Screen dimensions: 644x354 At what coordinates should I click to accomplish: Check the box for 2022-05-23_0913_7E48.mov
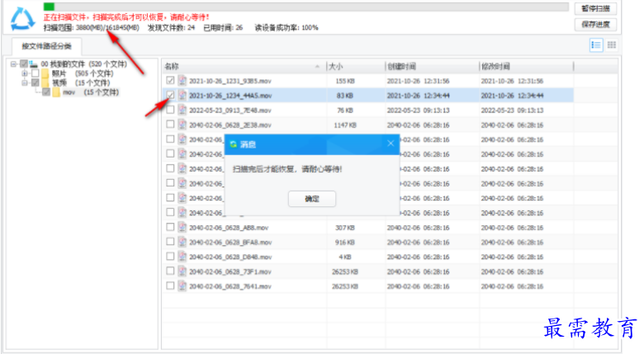point(170,110)
